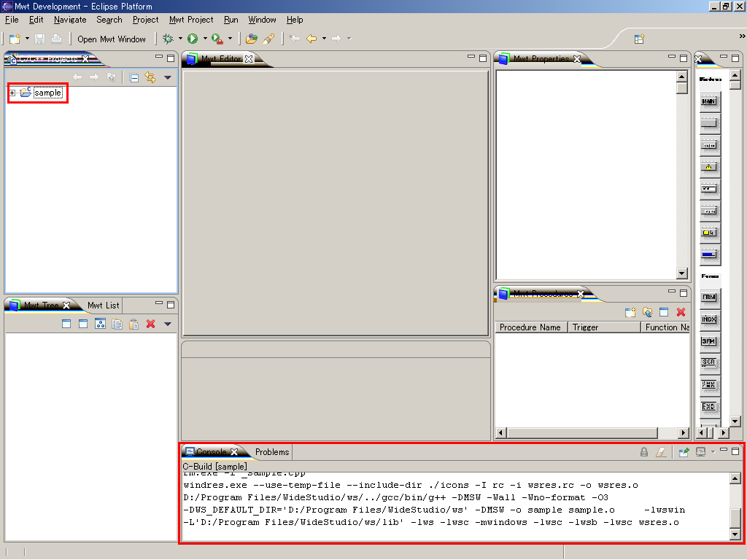The image size is (747, 560).
Task: Click Clear Console eraser icon
Action: coord(661,452)
